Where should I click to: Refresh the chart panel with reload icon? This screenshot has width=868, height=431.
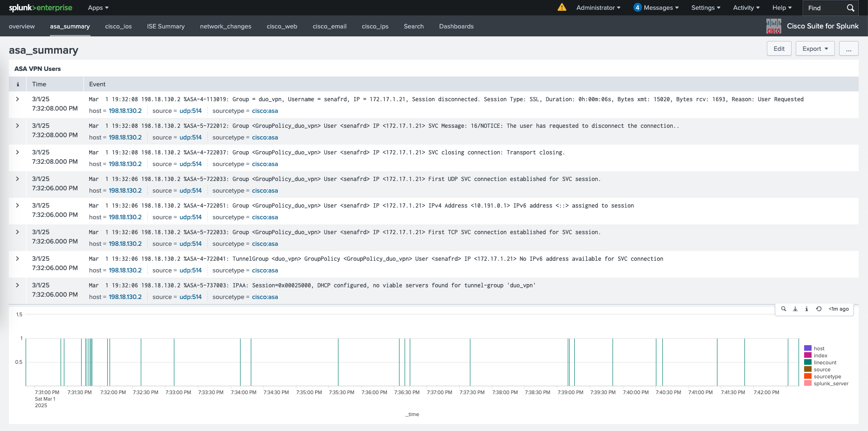pyautogui.click(x=819, y=309)
